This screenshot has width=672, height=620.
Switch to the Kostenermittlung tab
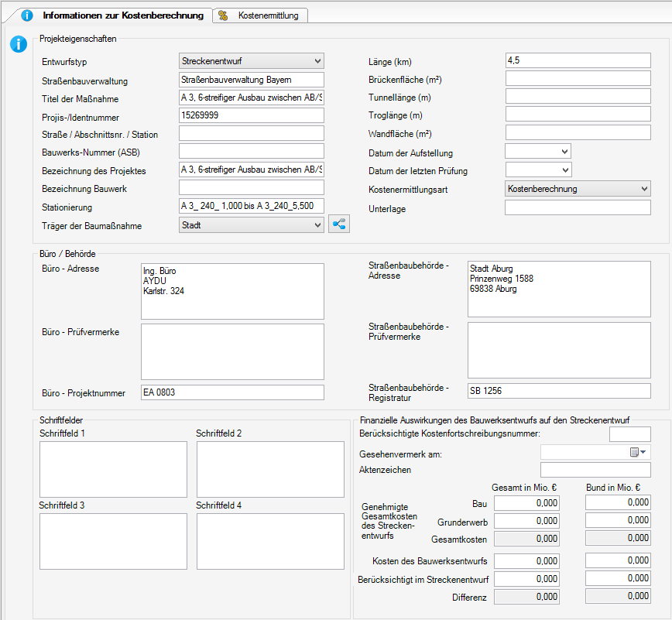tap(261, 15)
